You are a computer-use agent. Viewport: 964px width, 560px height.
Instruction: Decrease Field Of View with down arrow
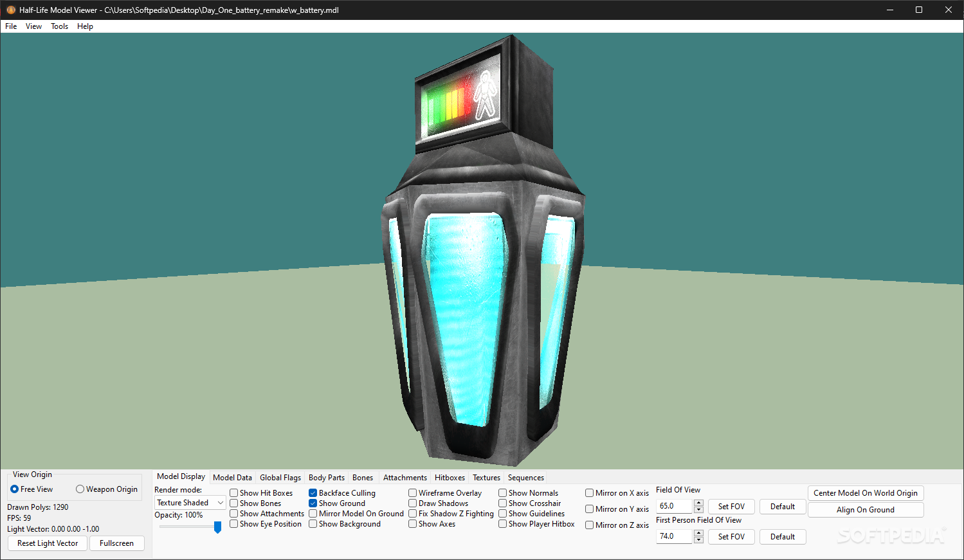(x=698, y=509)
